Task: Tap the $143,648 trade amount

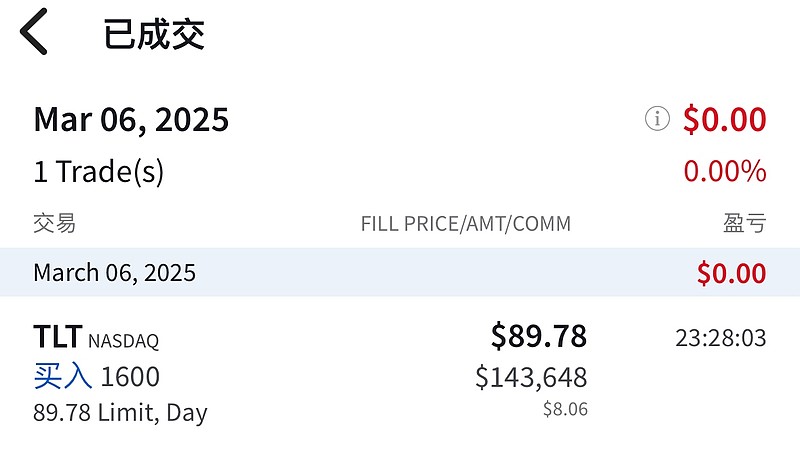Action: [531, 378]
